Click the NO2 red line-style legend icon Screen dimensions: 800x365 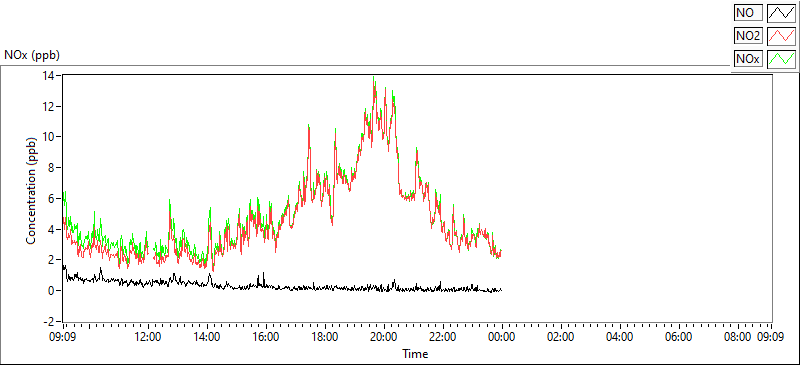coord(782,36)
